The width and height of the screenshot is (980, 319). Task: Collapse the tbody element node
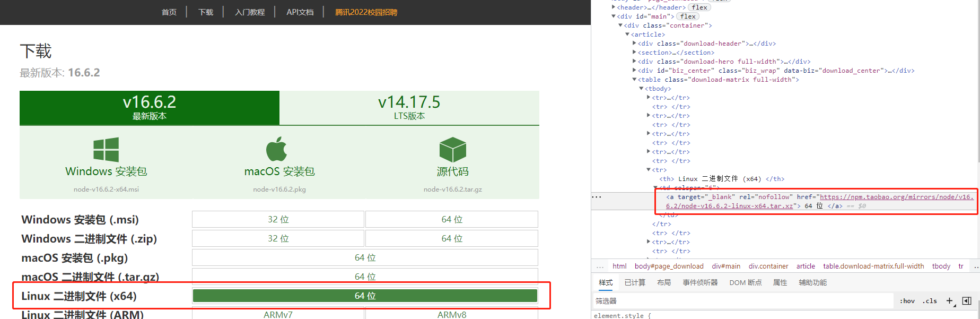[641, 89]
